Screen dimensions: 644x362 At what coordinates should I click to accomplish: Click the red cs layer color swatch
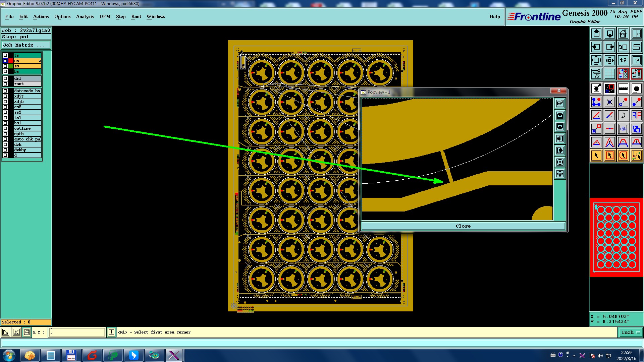point(11,61)
